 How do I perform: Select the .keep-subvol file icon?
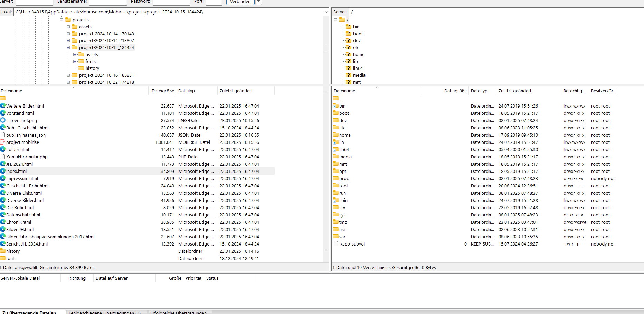point(336,244)
